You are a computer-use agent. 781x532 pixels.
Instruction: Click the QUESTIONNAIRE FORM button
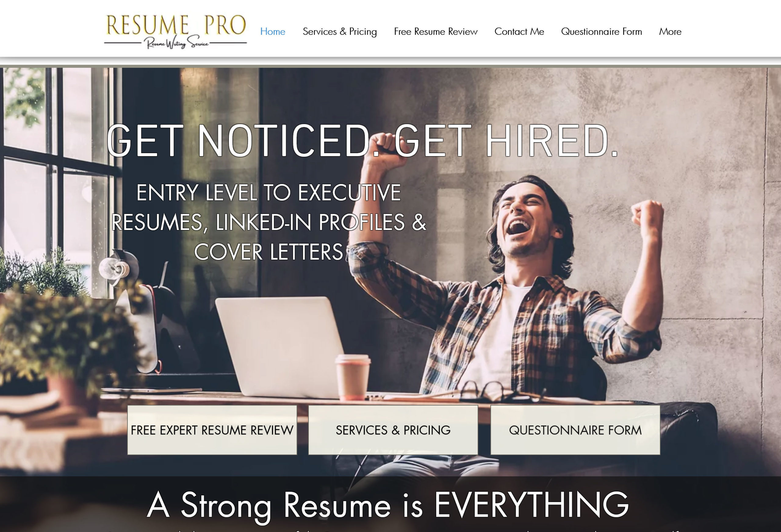coord(574,430)
